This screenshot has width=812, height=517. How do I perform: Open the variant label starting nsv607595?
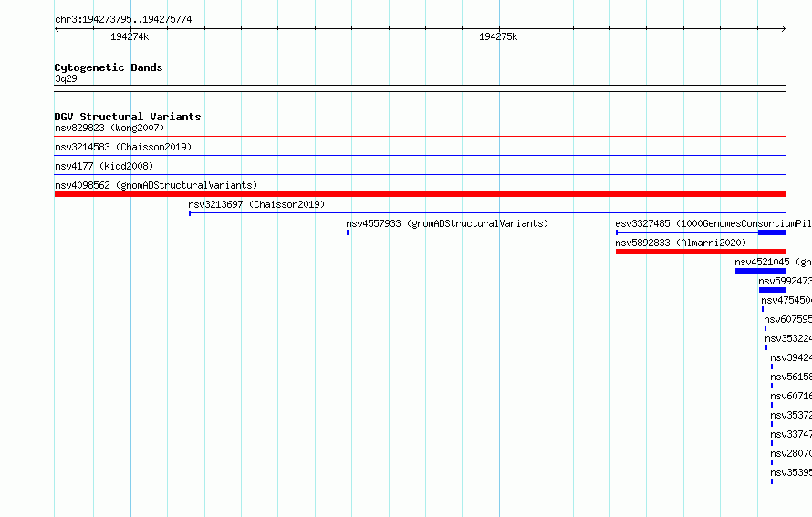[x=787, y=319]
